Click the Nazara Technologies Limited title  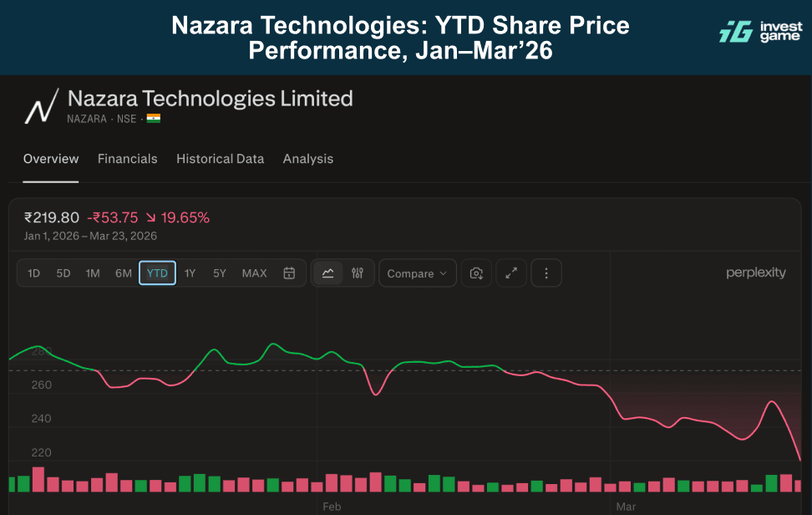click(x=210, y=99)
